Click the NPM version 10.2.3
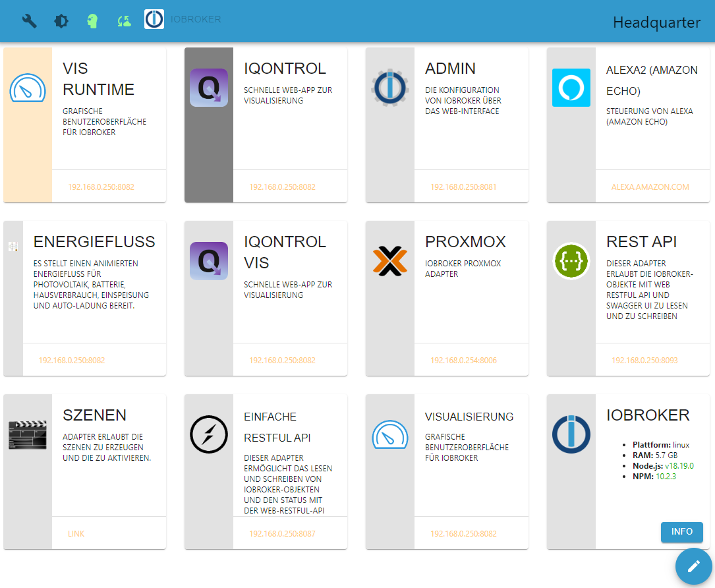Image resolution: width=715 pixels, height=588 pixels. point(666,476)
